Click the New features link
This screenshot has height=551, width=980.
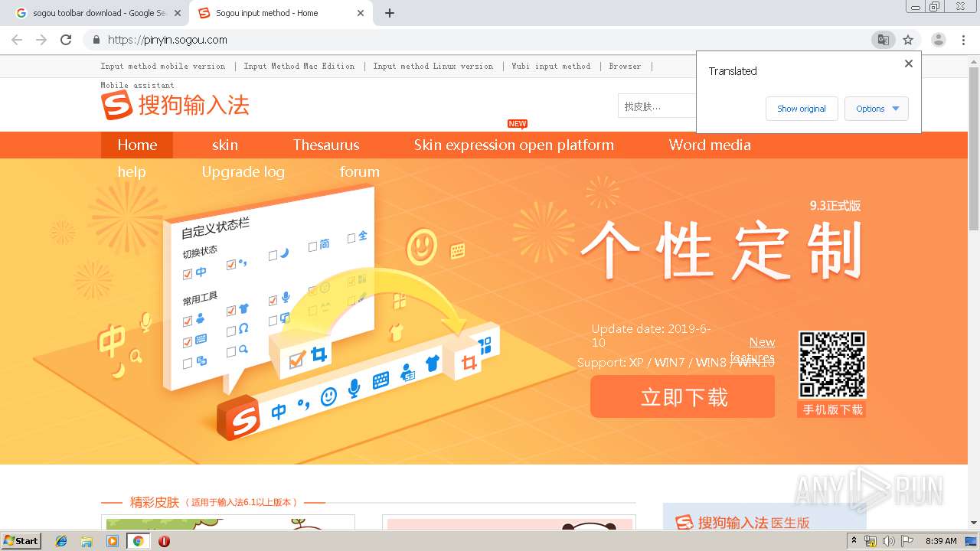[753, 350]
